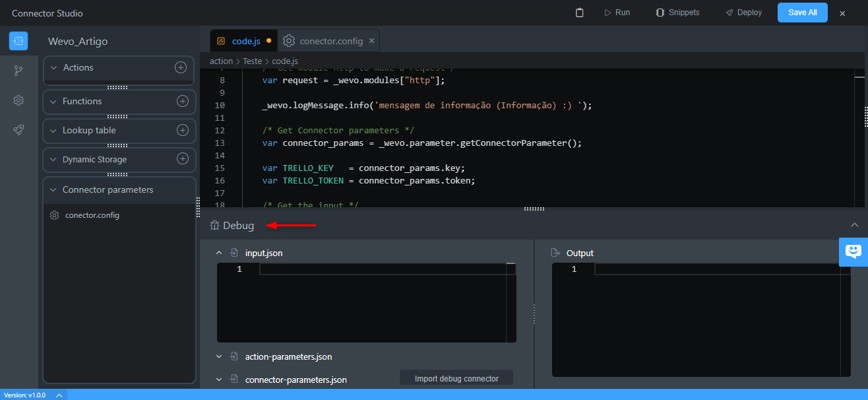Open the version control branch icon
Image resolution: width=868 pixels, height=400 pixels.
pyautogui.click(x=18, y=69)
